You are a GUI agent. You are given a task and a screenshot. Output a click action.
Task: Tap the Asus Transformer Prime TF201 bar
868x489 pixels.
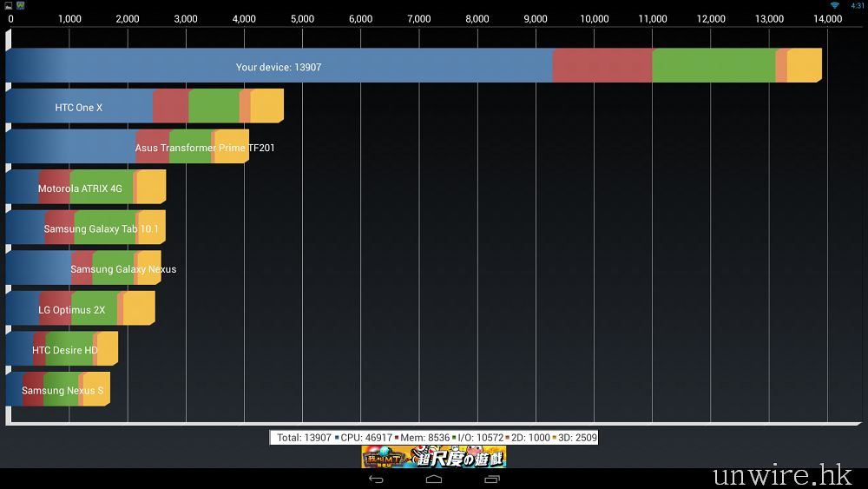[x=127, y=147]
